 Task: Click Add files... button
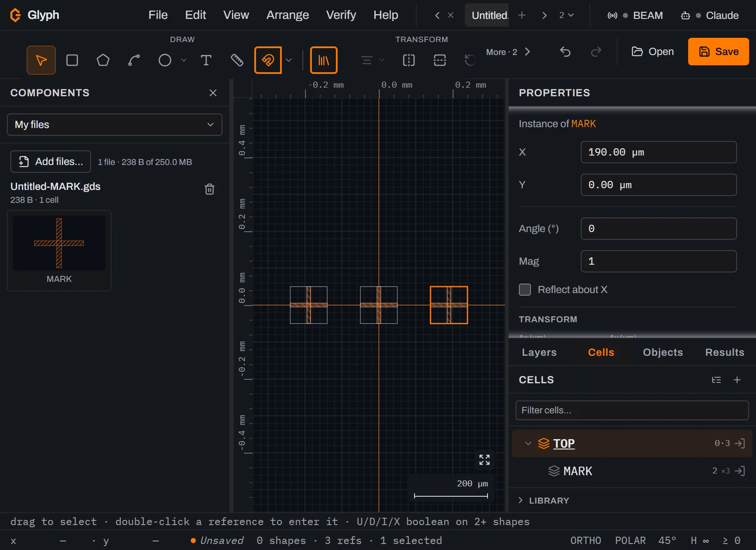pos(51,162)
